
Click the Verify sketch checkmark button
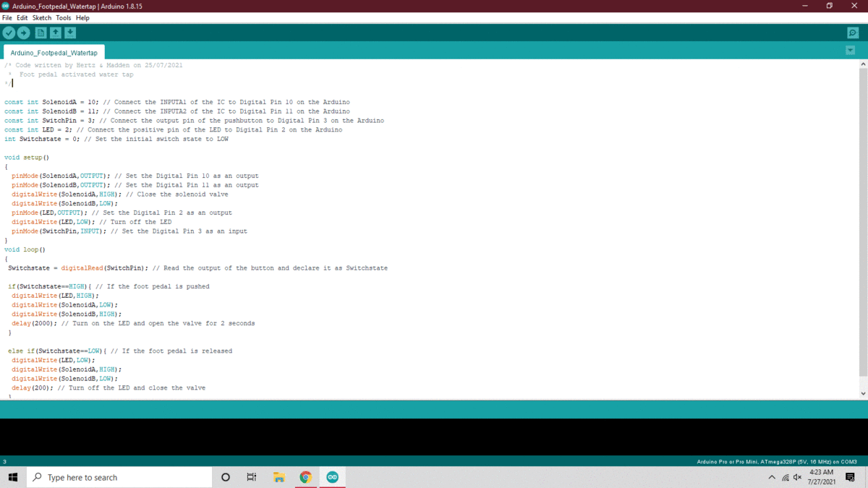pyautogui.click(x=9, y=33)
